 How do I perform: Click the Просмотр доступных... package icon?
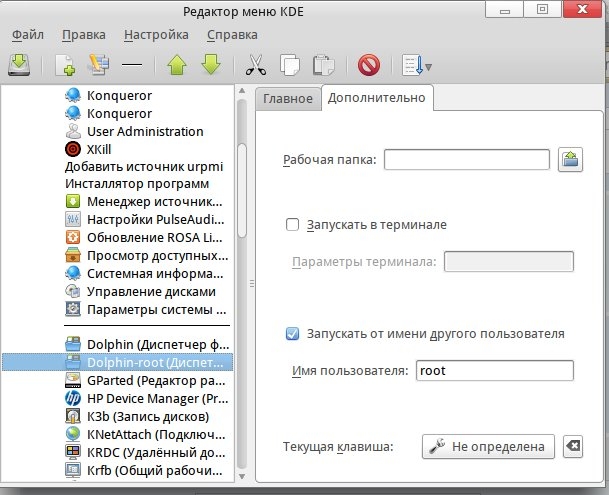click(x=73, y=255)
